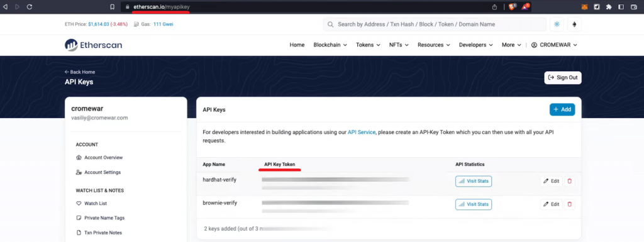
Task: Expand the Blockchain dropdown menu
Action: pyautogui.click(x=330, y=45)
